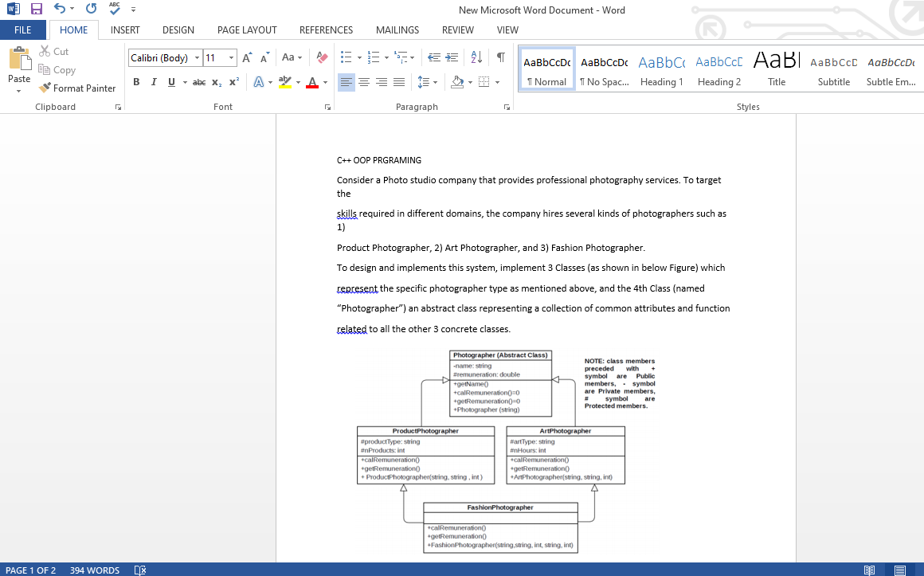Shrink font size with the smaller A icon
This screenshot has height=576, width=924.
click(264, 57)
